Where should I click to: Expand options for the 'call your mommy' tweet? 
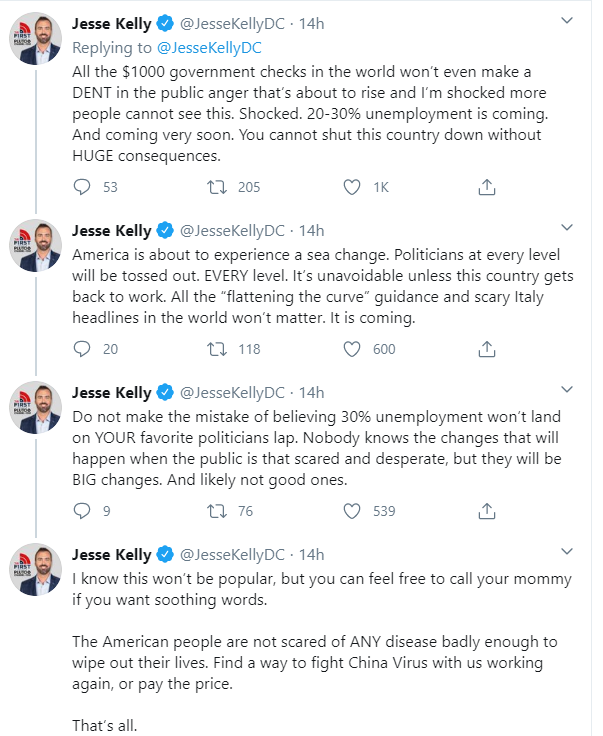click(567, 552)
